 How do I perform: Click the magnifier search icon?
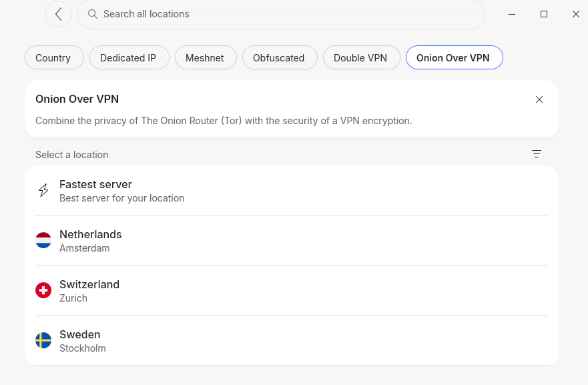(93, 14)
